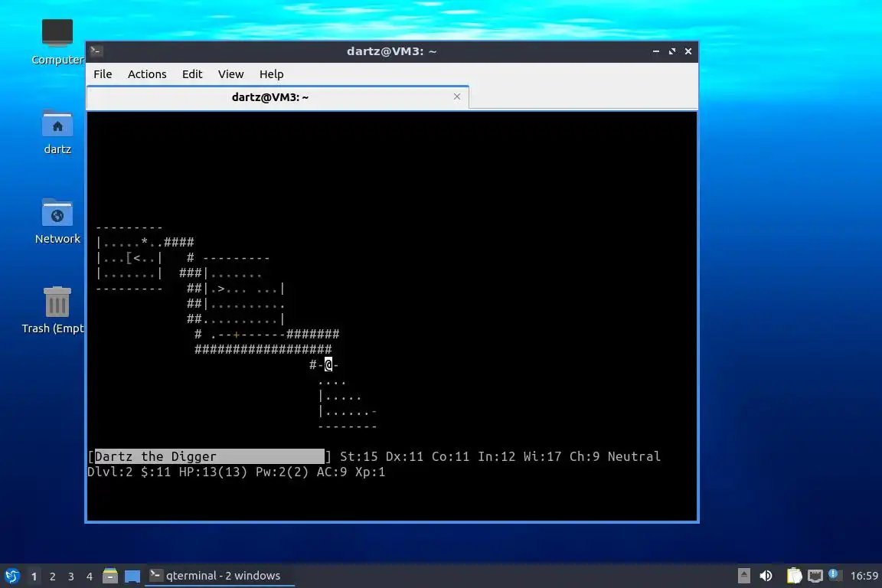Viewport: 882px width, 588px height.
Task: Click the Co:11 constitution stat
Action: [450, 456]
